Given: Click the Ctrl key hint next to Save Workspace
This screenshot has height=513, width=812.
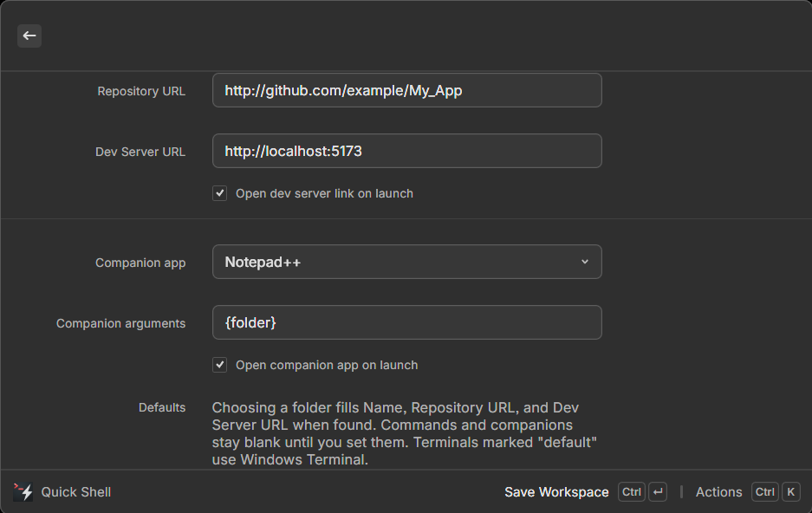Looking at the screenshot, I should [x=631, y=492].
